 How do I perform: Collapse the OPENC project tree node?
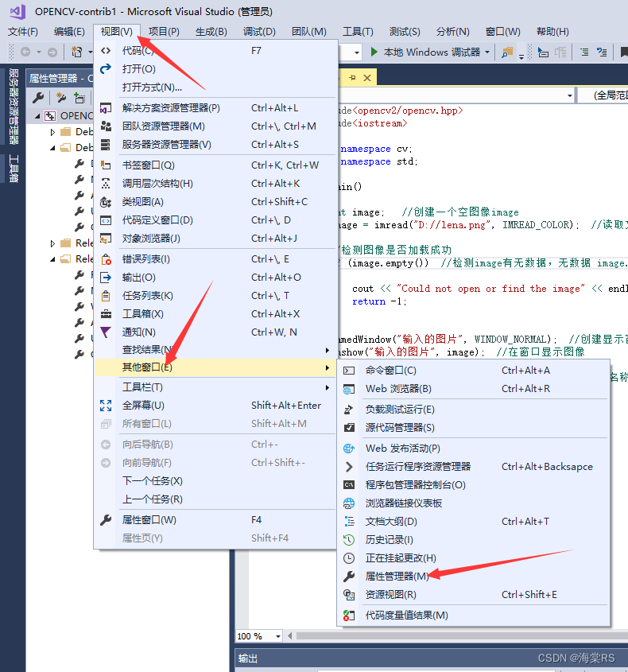click(x=37, y=116)
